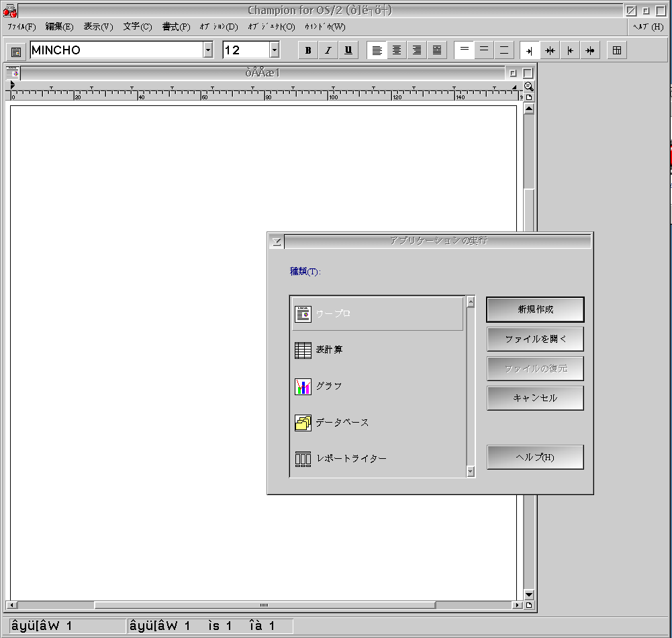Justify text alignment
The height and width of the screenshot is (638, 672).
pos(437,50)
